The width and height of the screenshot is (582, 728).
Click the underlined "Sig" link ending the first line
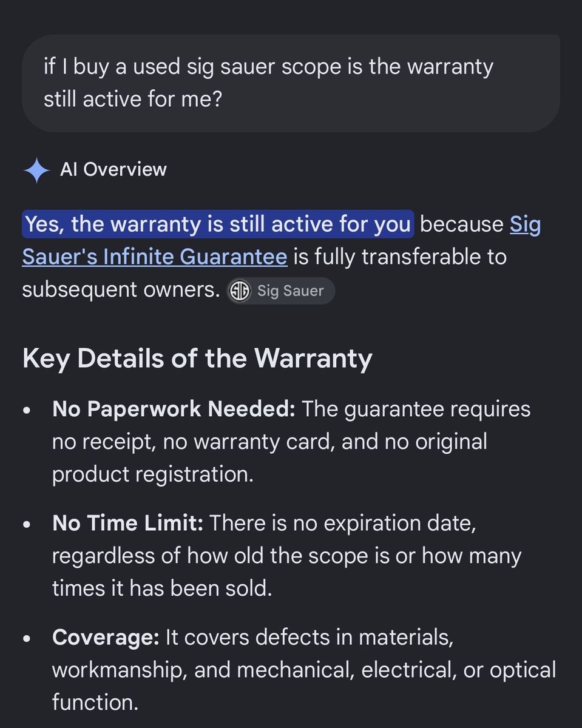[x=525, y=225]
